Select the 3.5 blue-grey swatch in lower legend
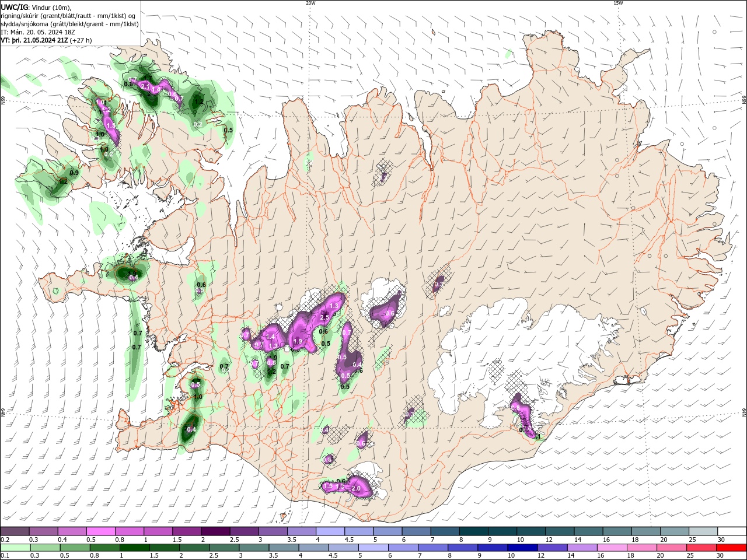The height and width of the screenshot is (560, 747). [x=284, y=548]
